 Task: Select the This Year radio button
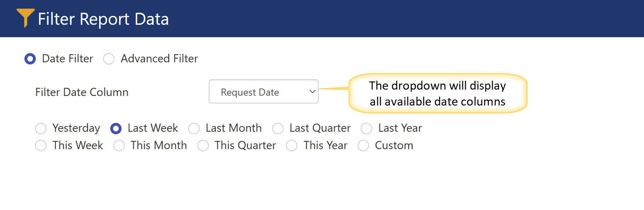pyautogui.click(x=292, y=146)
